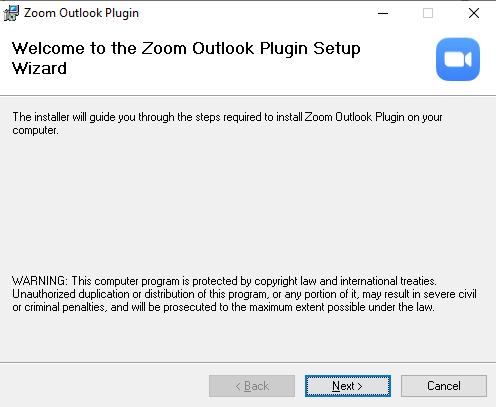Click the 'Welcome to the Zoom Outlook Plugin' heading
Image resolution: width=496 pixels, height=407 pixels.
(x=186, y=49)
